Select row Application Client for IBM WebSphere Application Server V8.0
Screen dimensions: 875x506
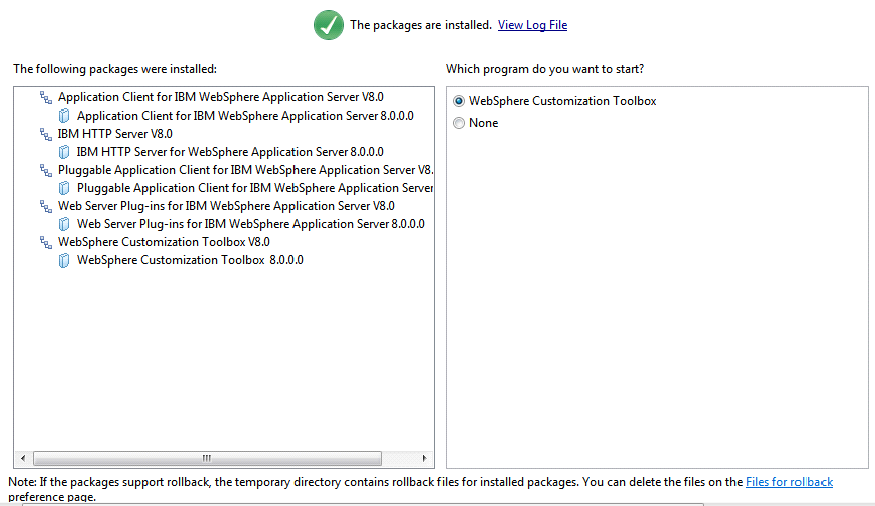coord(221,97)
